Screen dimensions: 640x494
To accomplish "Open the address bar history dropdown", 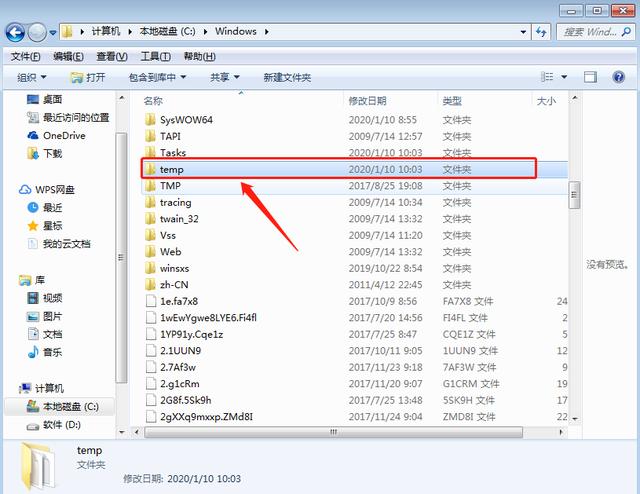I will [x=523, y=32].
